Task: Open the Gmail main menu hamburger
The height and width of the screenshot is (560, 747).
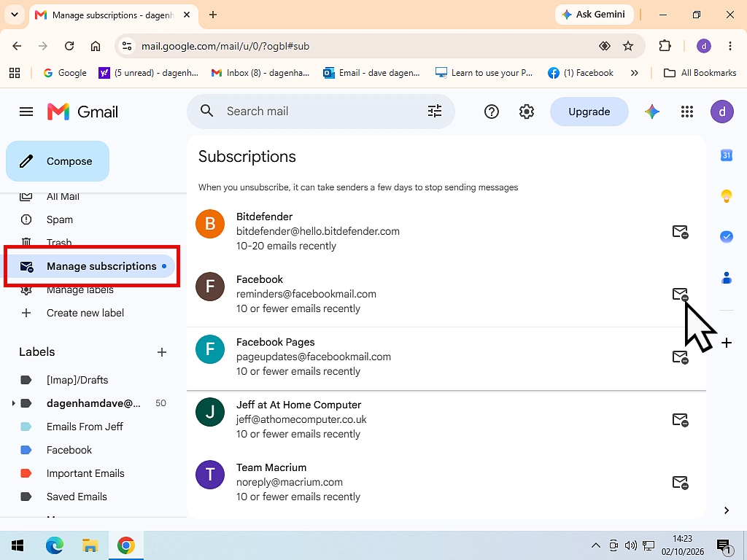Action: pos(26,112)
